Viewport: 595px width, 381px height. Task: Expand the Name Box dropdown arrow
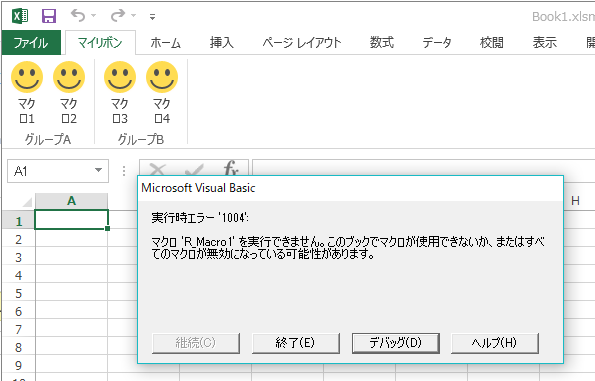[99, 170]
